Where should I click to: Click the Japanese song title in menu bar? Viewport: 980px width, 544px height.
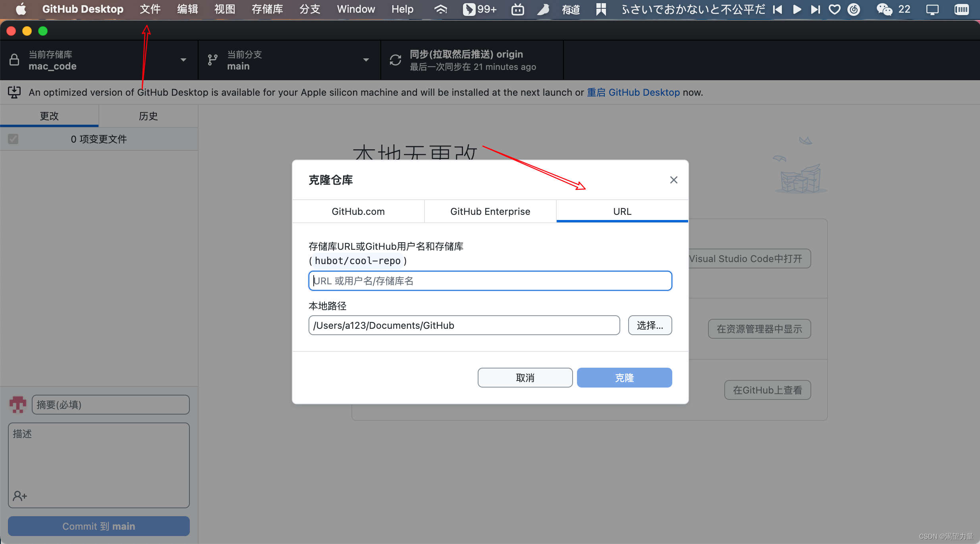click(x=693, y=9)
